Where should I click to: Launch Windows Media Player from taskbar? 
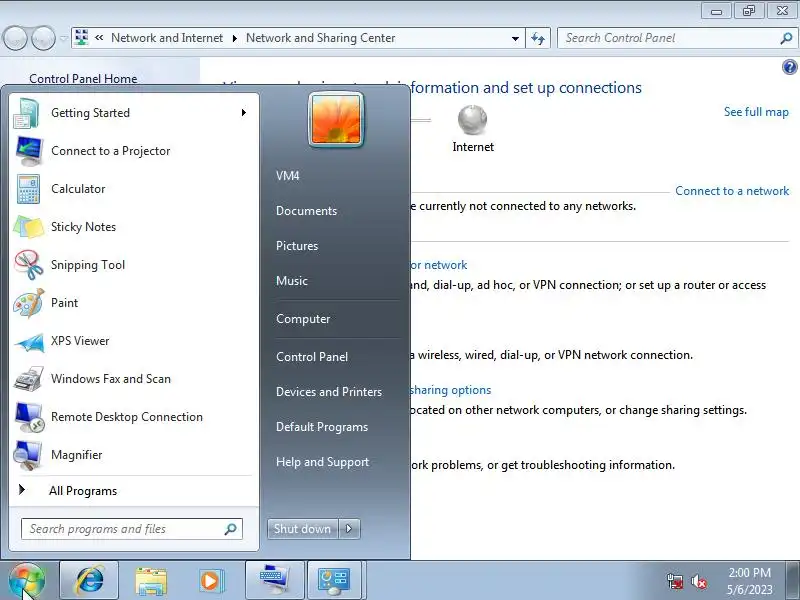tap(210, 581)
